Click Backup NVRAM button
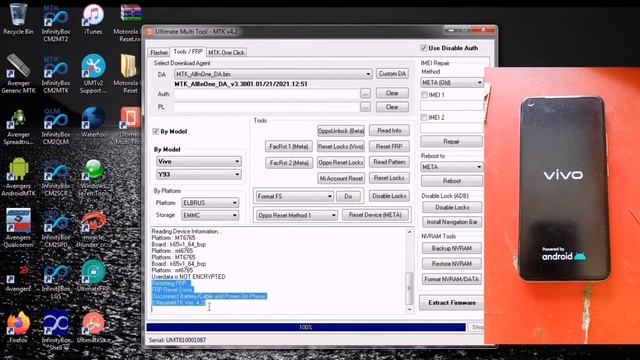This screenshot has height=360, width=640. (451, 248)
